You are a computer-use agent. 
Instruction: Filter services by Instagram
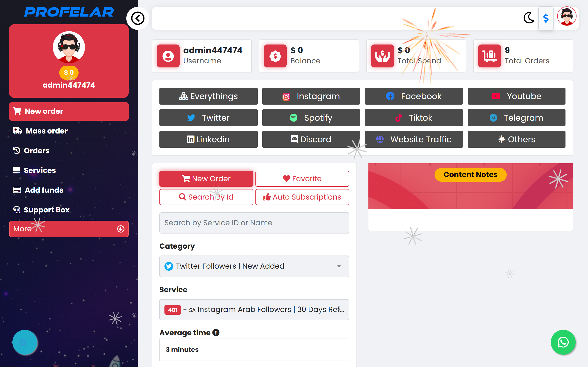tap(311, 96)
